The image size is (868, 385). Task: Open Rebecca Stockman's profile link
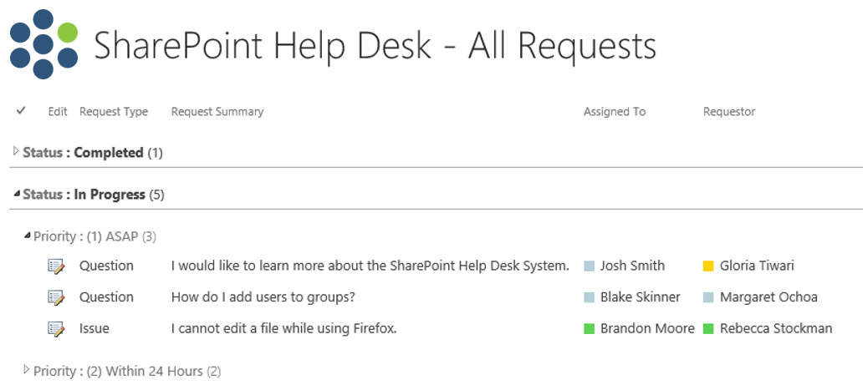[775, 329]
